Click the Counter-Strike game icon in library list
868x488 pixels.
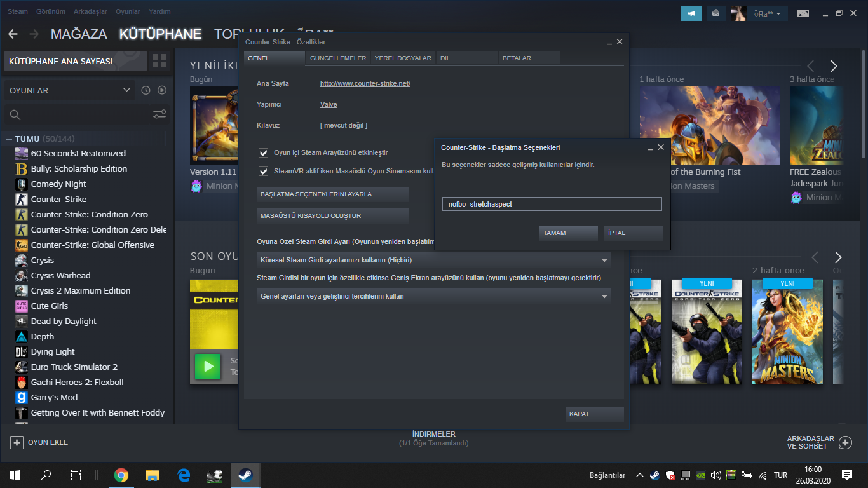[22, 199]
